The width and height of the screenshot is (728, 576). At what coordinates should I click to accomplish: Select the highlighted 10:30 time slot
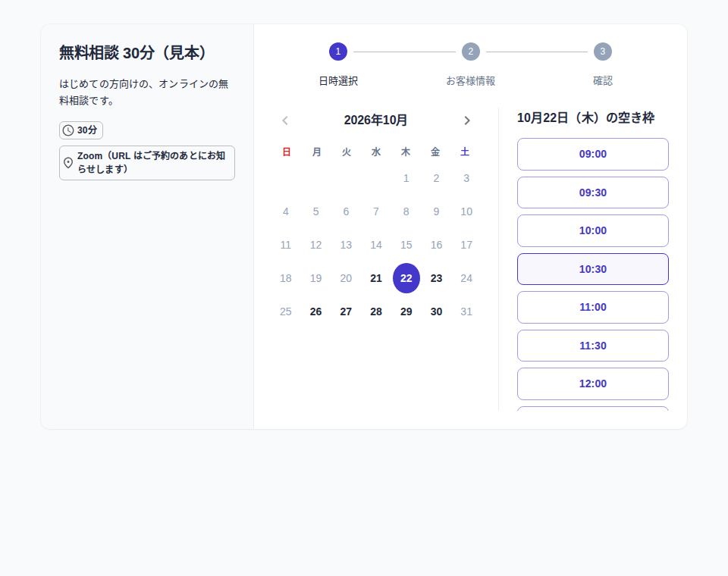click(593, 269)
